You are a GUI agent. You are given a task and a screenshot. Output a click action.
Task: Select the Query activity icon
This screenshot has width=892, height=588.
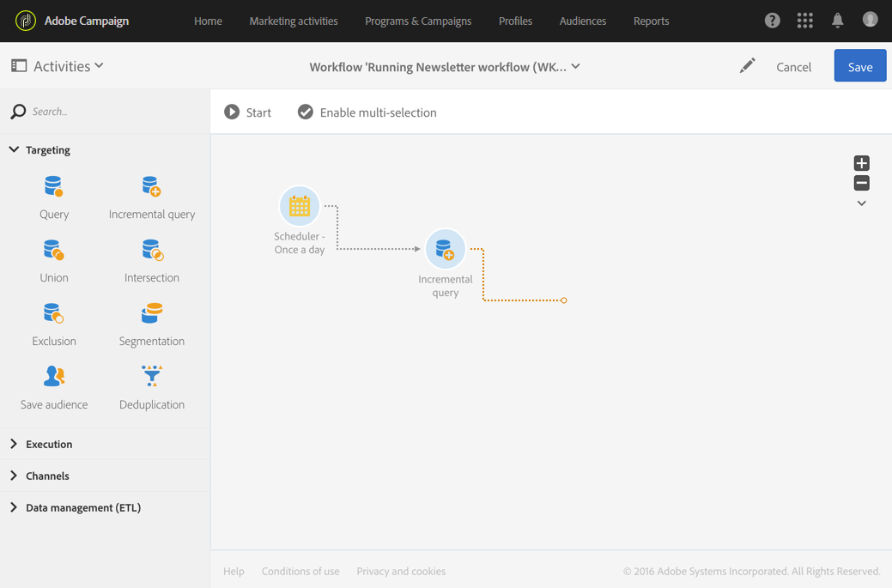coord(53,186)
